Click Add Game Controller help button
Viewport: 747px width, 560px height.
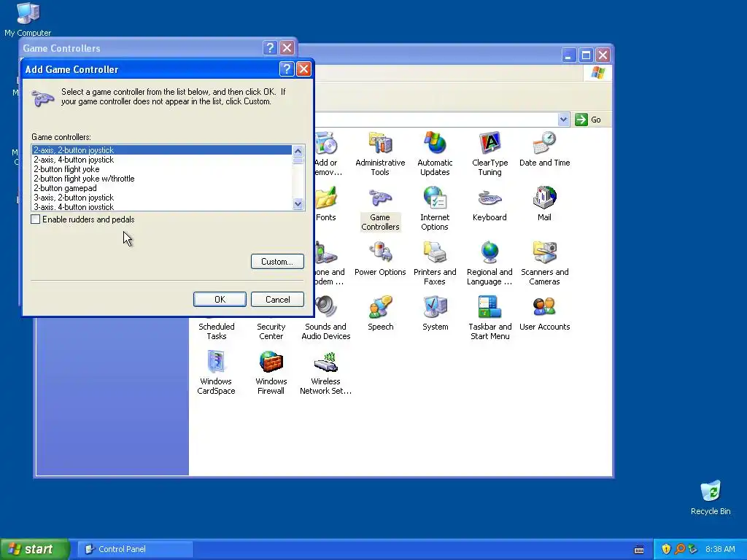point(286,69)
